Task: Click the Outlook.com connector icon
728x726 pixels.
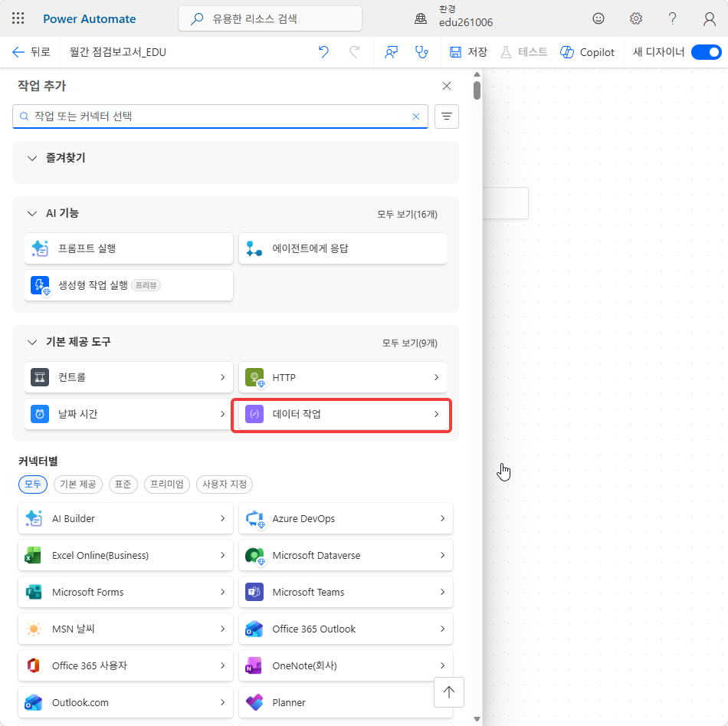Action: pyautogui.click(x=34, y=702)
